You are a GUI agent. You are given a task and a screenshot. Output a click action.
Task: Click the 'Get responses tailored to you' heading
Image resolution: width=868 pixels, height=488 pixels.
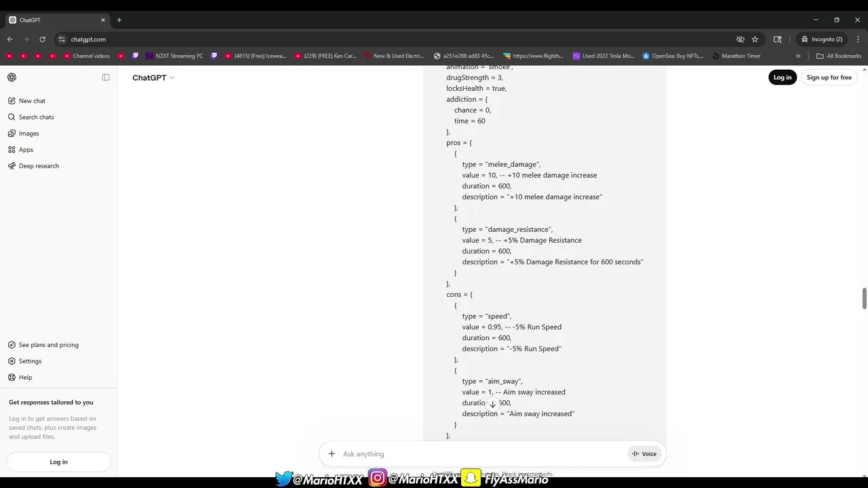click(51, 403)
